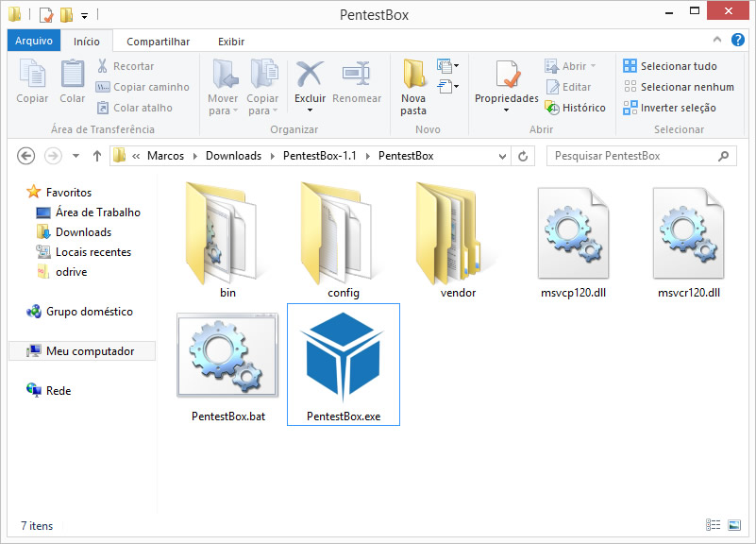Click Selecionar nenhum
Image resolution: width=756 pixels, height=544 pixels.
coord(679,87)
